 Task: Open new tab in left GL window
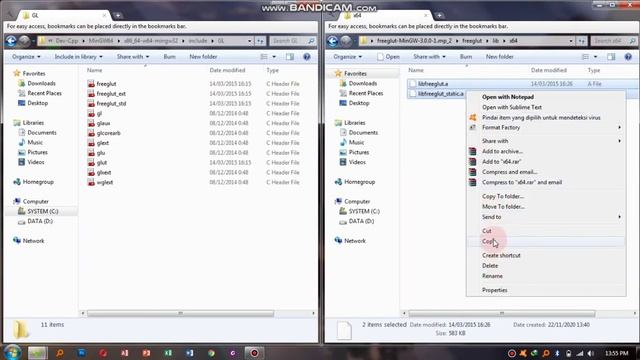(118, 16)
